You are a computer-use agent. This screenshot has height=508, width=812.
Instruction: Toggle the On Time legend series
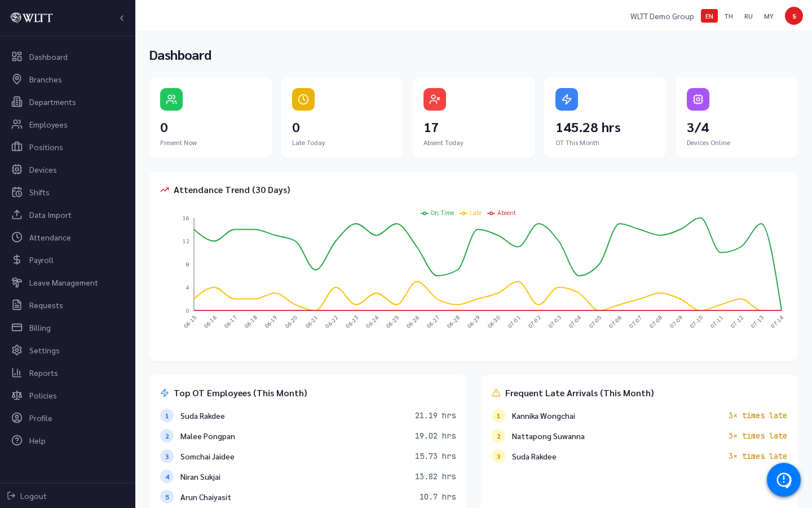coord(438,213)
